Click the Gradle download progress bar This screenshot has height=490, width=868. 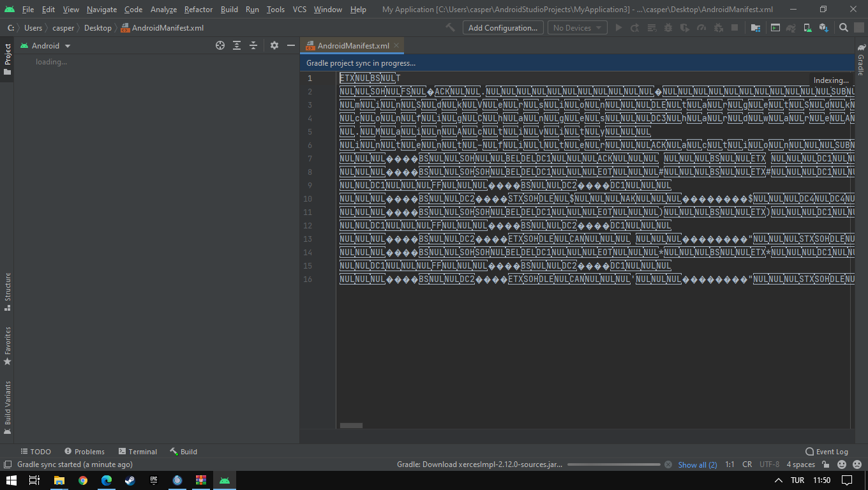pyautogui.click(x=613, y=464)
